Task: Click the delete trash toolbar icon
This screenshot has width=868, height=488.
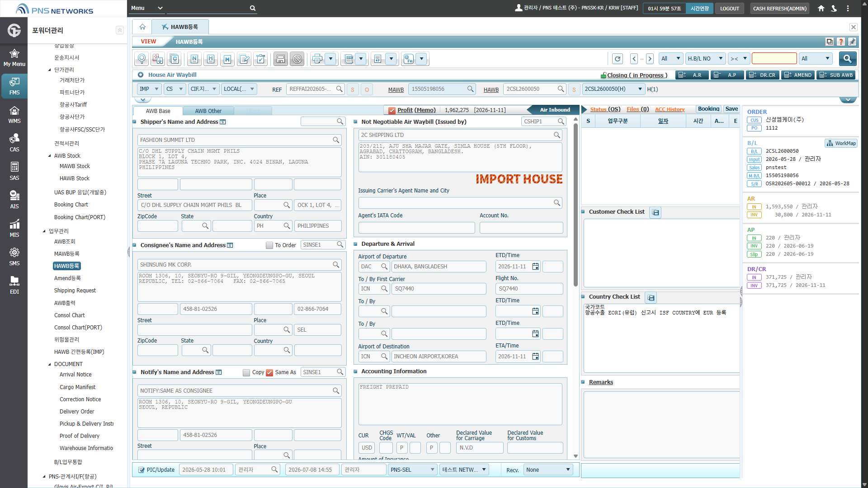Action: pos(261,59)
